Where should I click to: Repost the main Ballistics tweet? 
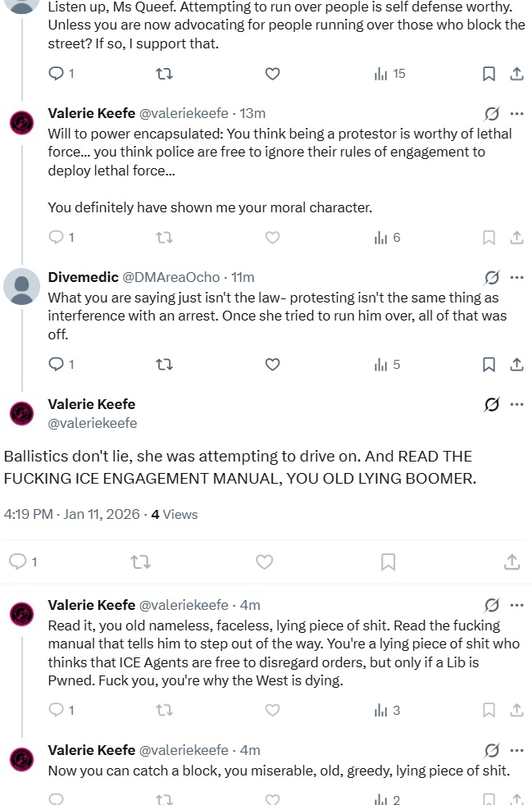tap(140, 562)
